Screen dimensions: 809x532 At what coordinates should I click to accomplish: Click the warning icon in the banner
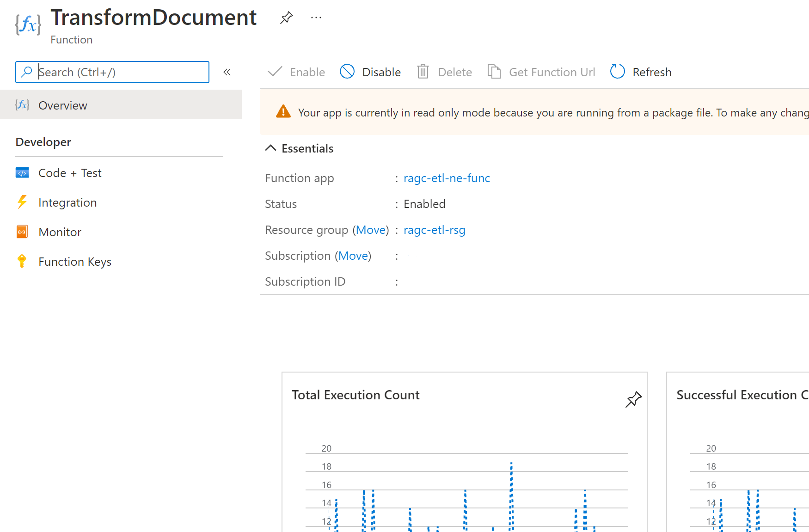pos(283,111)
